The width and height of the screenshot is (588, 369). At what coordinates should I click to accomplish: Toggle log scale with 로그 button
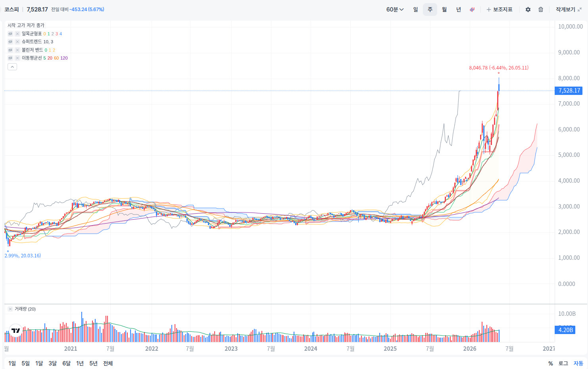tap(563, 363)
